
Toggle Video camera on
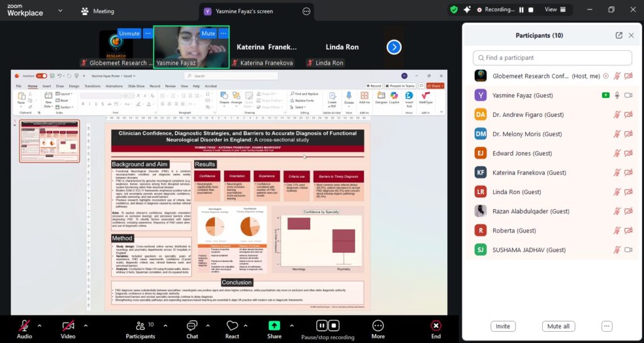pyautogui.click(x=69, y=328)
